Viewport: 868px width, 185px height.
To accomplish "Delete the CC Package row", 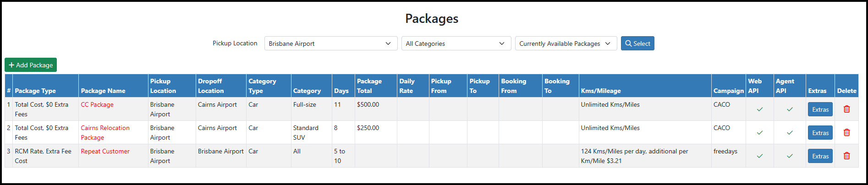I will coord(846,109).
